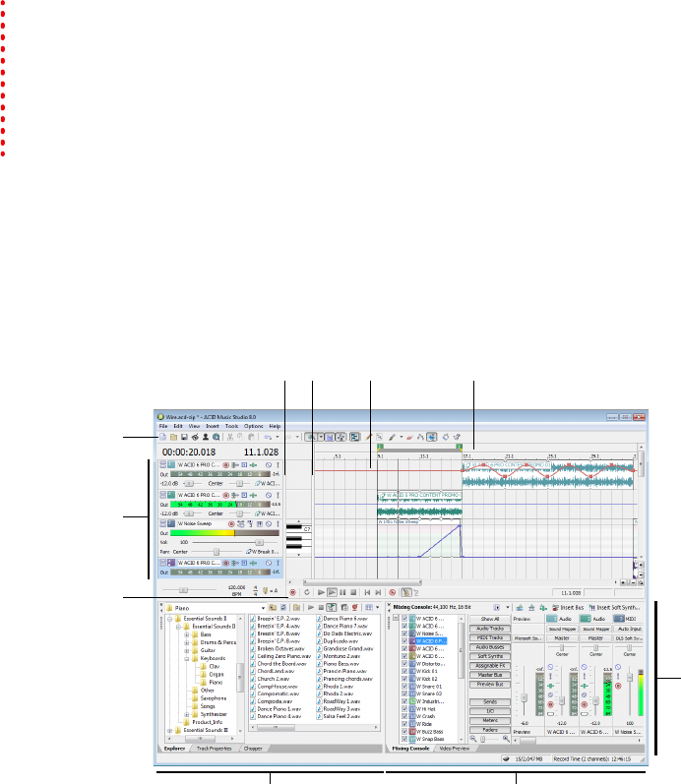Expand the Synthesizer folder tree node
681x784 pixels.
[x=187, y=714]
